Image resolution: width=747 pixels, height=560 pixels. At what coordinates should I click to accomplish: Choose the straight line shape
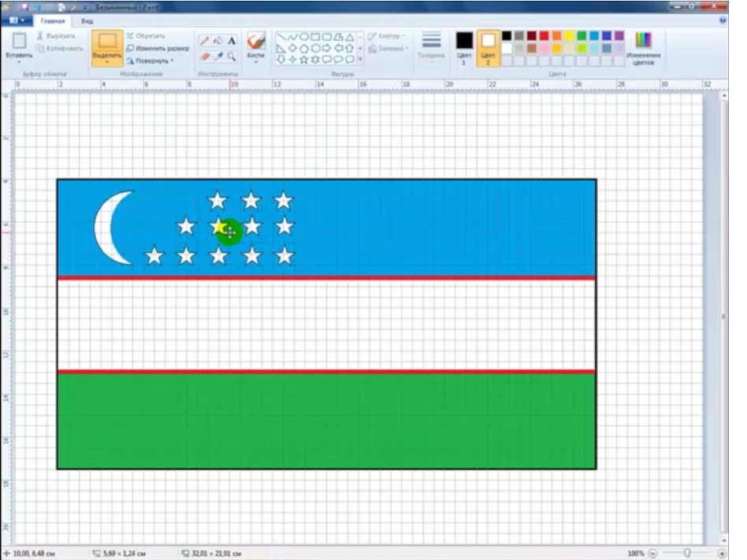(x=281, y=37)
